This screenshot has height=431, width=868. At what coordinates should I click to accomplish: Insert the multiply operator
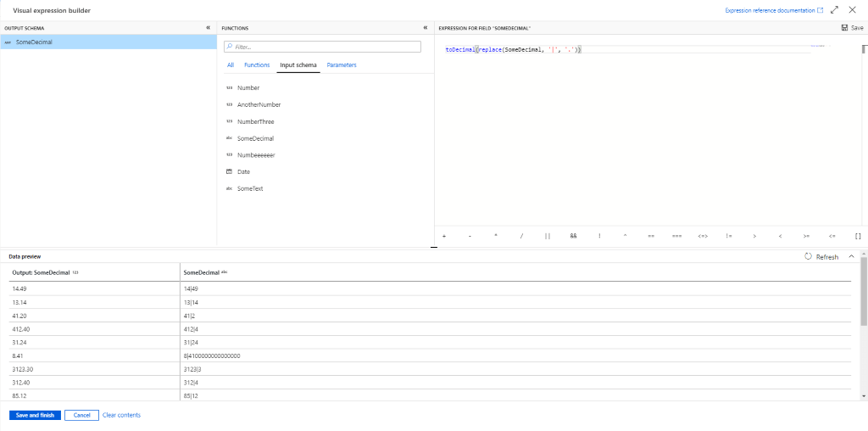point(496,236)
